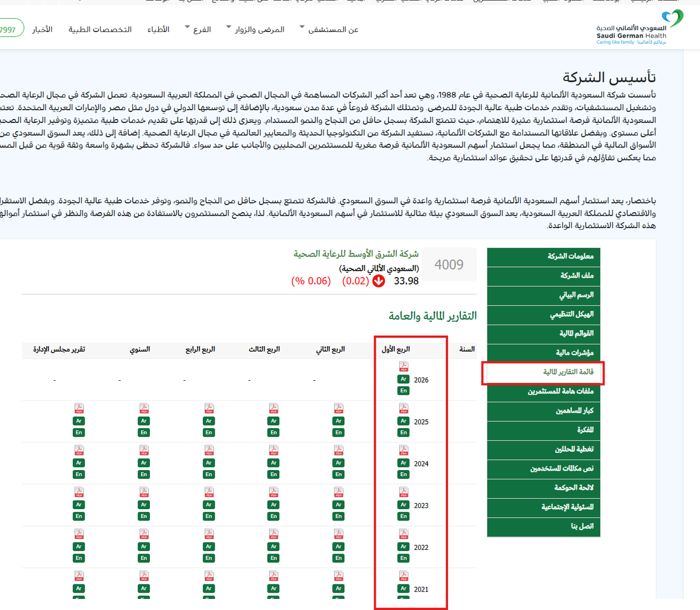Open 2024 تقرير مجلس الإدارة Ar icon
Viewport: 700px width, 610px height.
pos(79,463)
